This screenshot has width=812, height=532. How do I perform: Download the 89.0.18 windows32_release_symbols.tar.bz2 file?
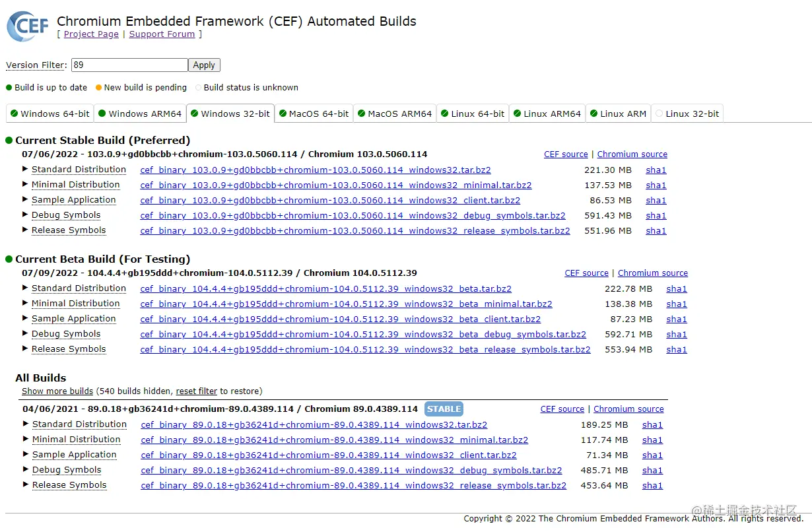(x=353, y=486)
